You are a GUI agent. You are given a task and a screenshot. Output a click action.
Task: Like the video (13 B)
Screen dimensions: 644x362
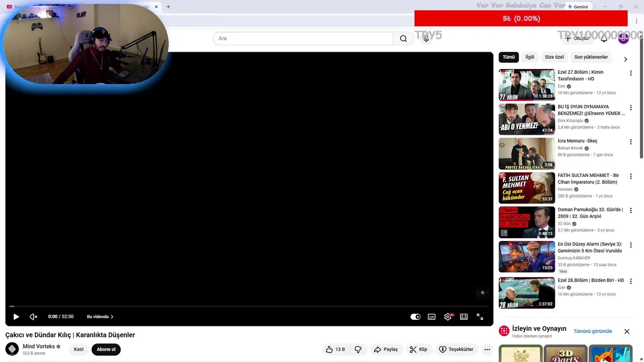coord(336,349)
